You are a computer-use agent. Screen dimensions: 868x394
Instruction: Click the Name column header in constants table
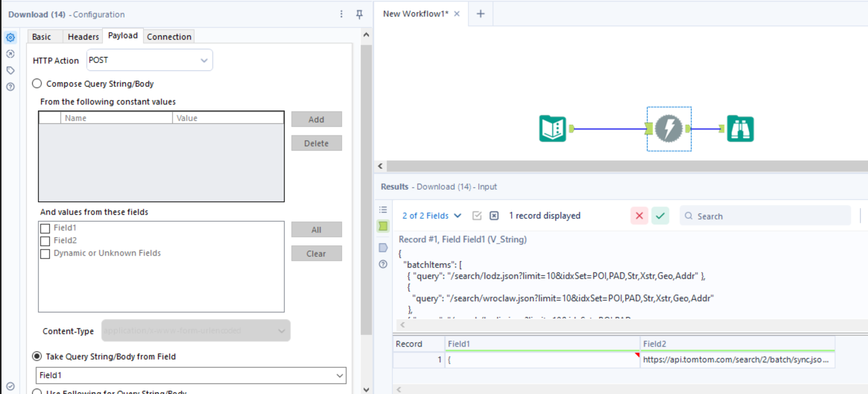[116, 118]
